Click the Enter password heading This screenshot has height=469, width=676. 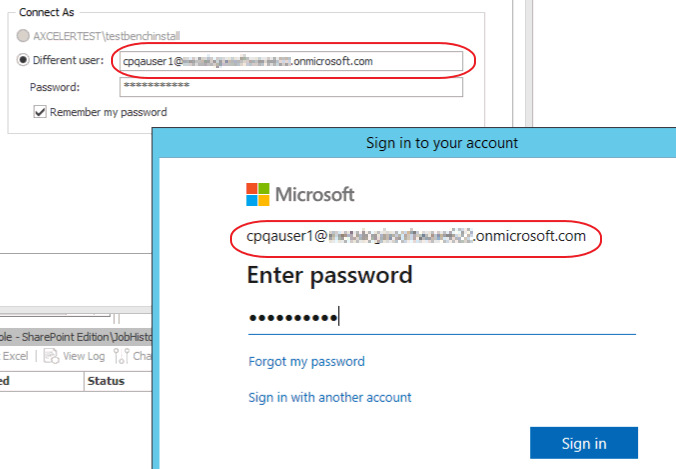[x=330, y=274]
